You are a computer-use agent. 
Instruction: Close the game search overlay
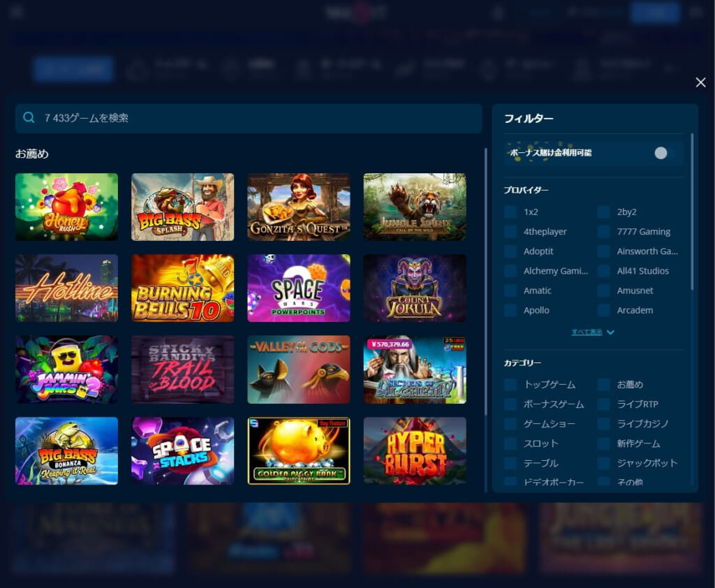700,82
